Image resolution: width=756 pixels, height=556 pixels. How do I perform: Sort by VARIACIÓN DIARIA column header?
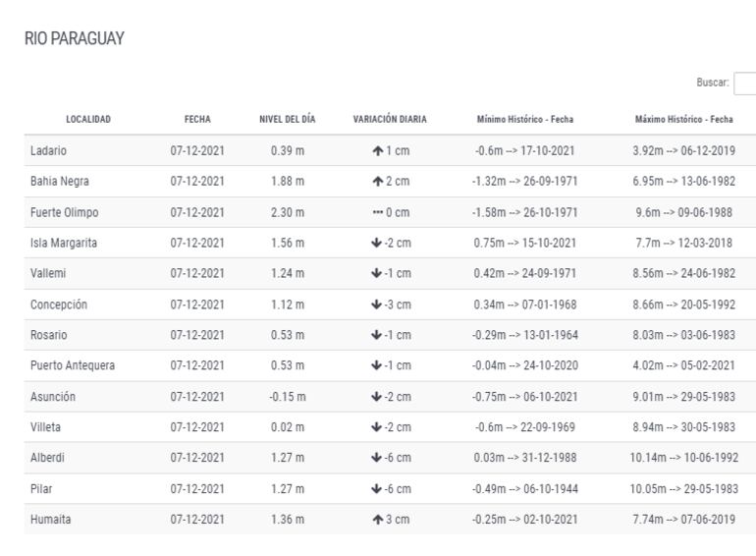click(389, 119)
